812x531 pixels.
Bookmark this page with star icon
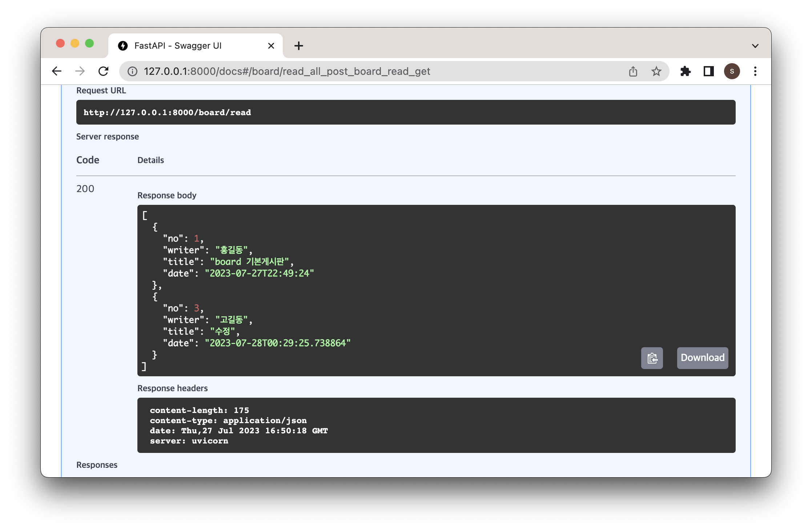point(656,71)
